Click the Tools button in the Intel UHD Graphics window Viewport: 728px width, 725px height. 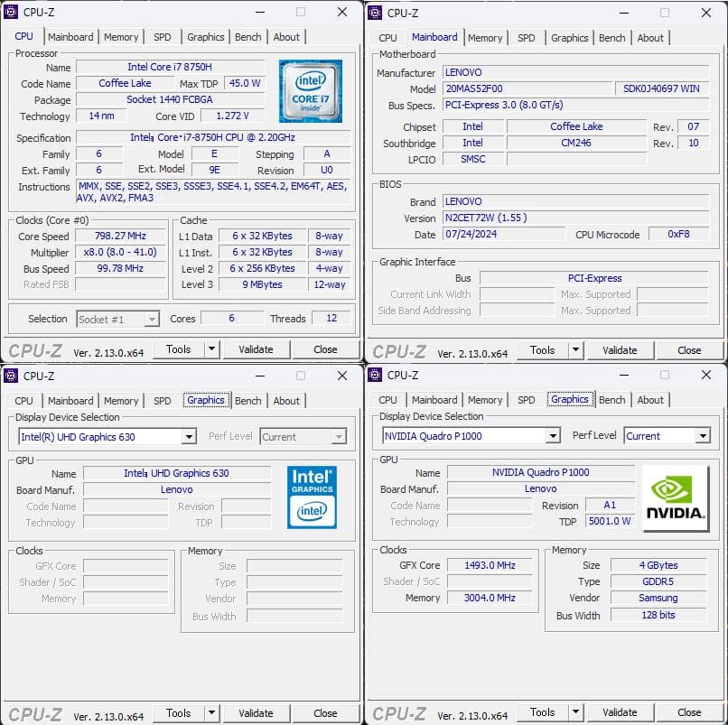(178, 713)
